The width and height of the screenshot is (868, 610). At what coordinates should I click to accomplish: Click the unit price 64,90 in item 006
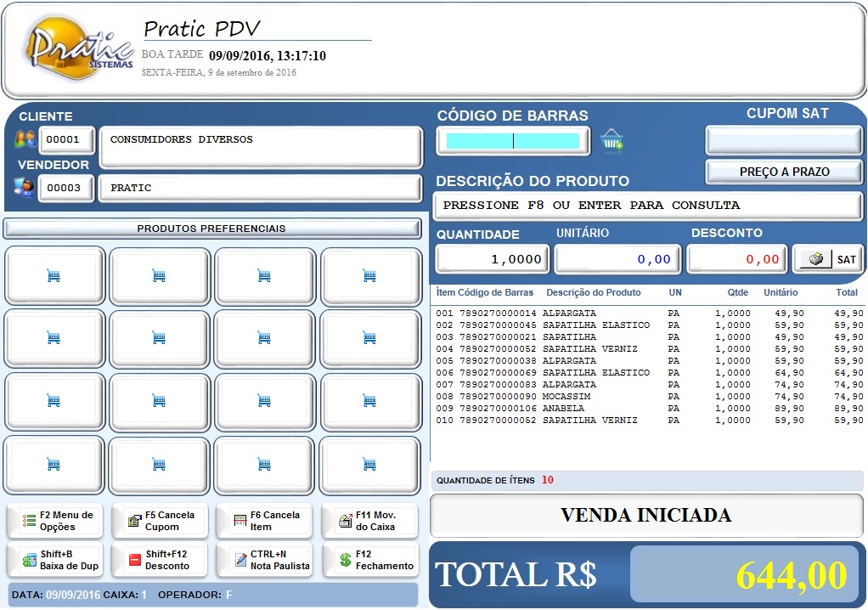789,373
